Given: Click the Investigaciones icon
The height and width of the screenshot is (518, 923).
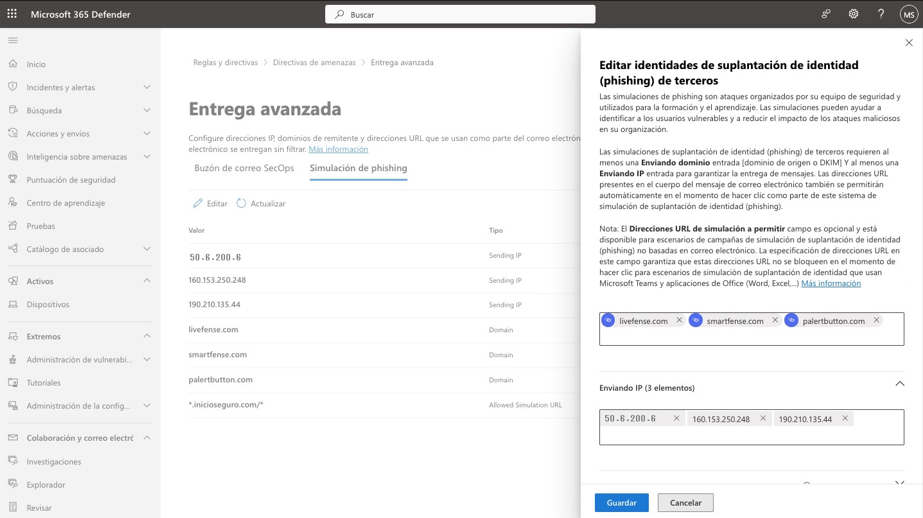Looking at the screenshot, I should [x=13, y=461].
